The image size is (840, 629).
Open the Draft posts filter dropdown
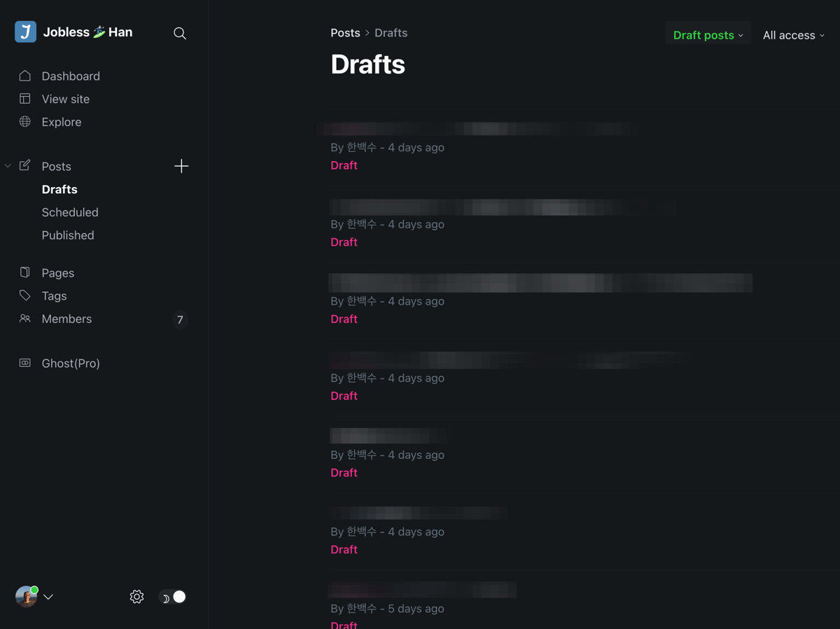[x=708, y=35]
